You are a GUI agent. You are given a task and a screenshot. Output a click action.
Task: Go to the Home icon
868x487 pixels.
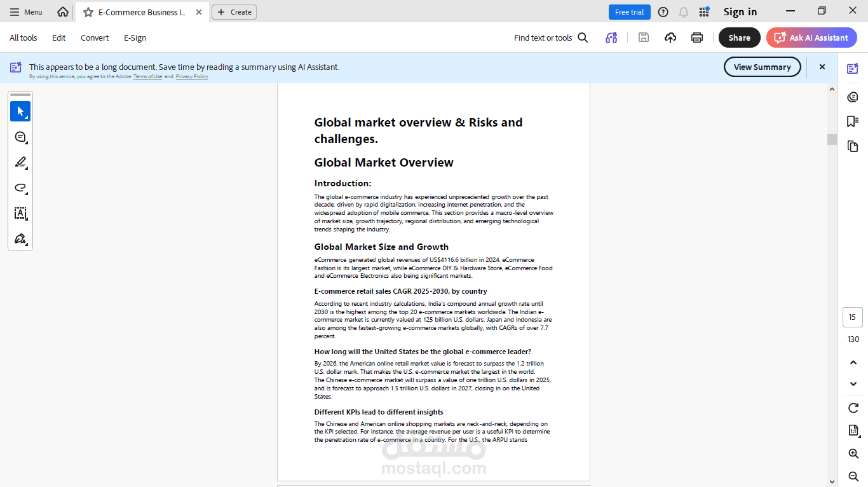[63, 12]
